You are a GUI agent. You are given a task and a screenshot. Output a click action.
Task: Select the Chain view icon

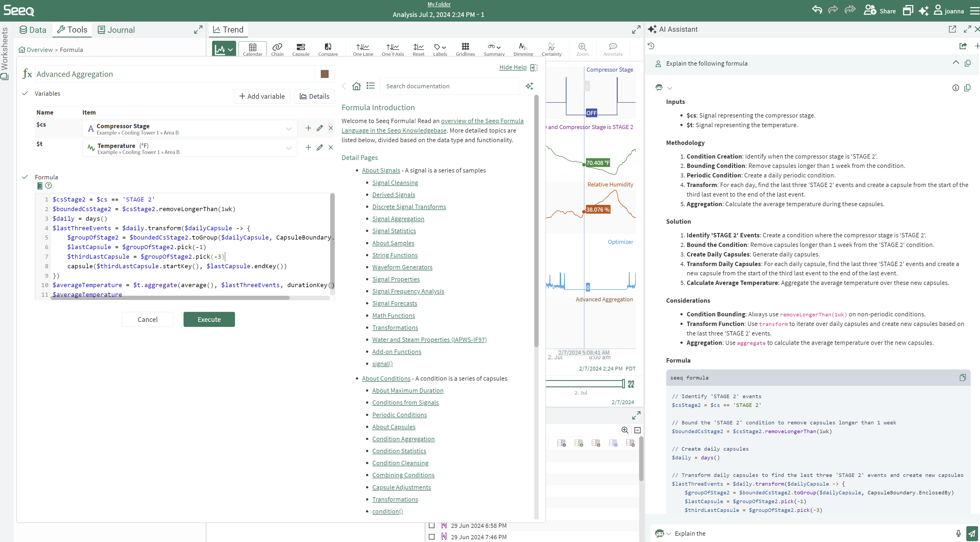[x=277, y=49]
